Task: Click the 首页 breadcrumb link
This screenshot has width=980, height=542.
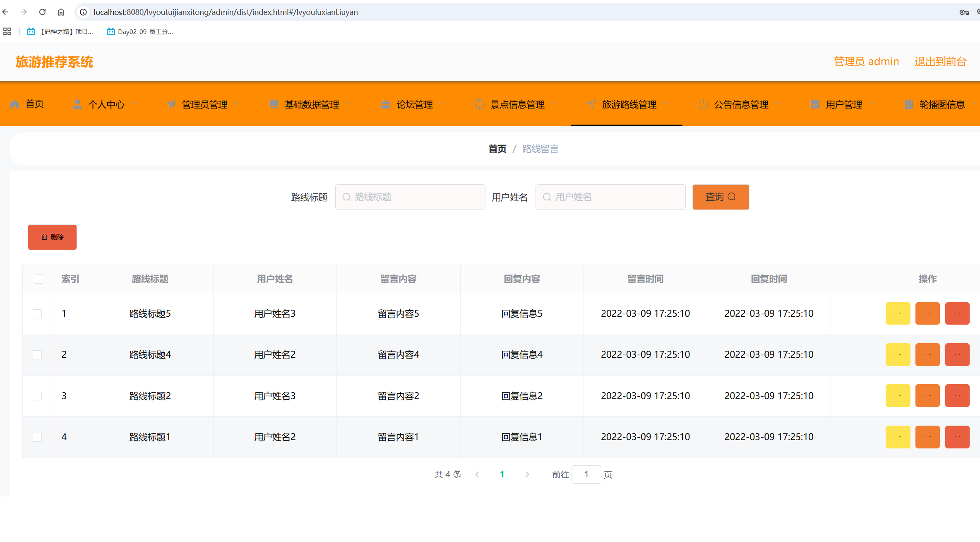Action: 497,149
